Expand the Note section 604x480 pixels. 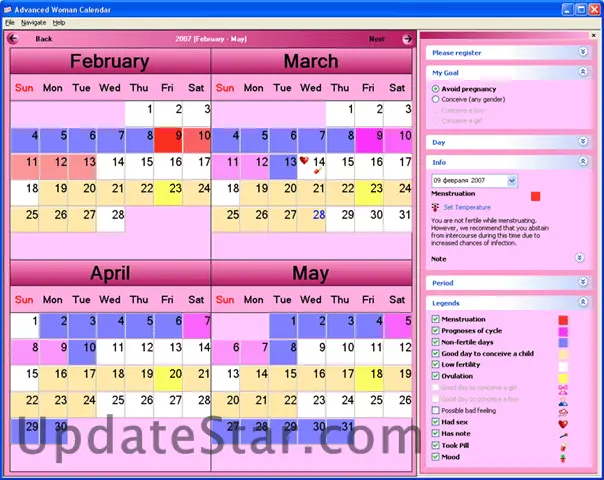click(579, 258)
